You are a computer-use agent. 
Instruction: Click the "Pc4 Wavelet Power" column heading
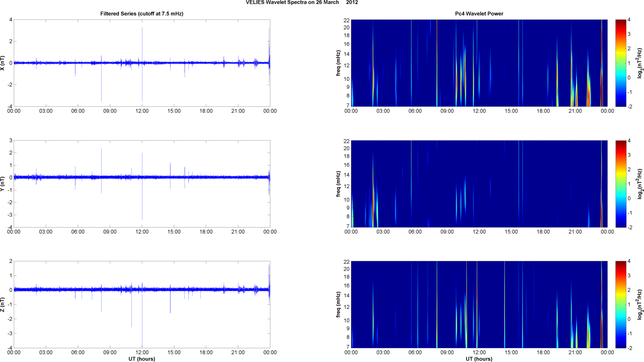479,14
